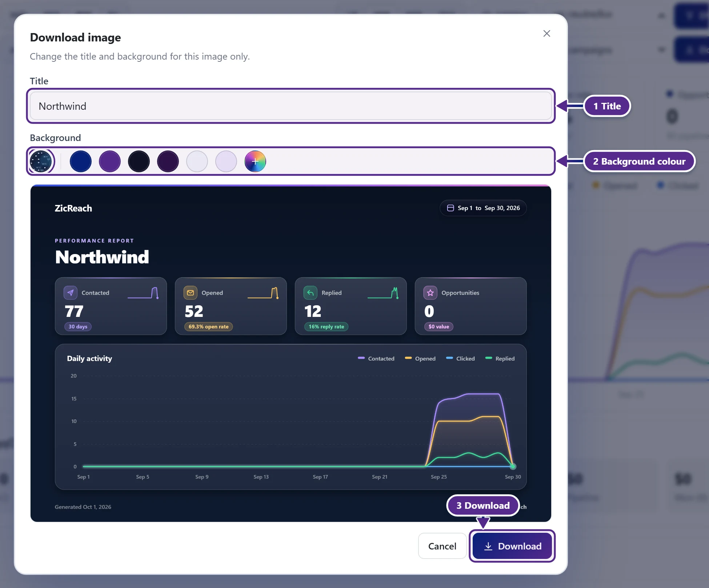Choose the near-black navy background swatch

(139, 161)
